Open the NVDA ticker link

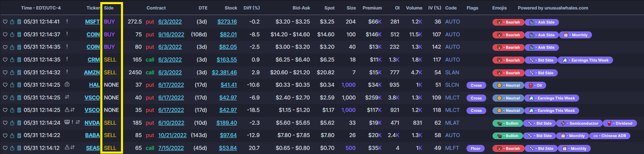(92, 123)
